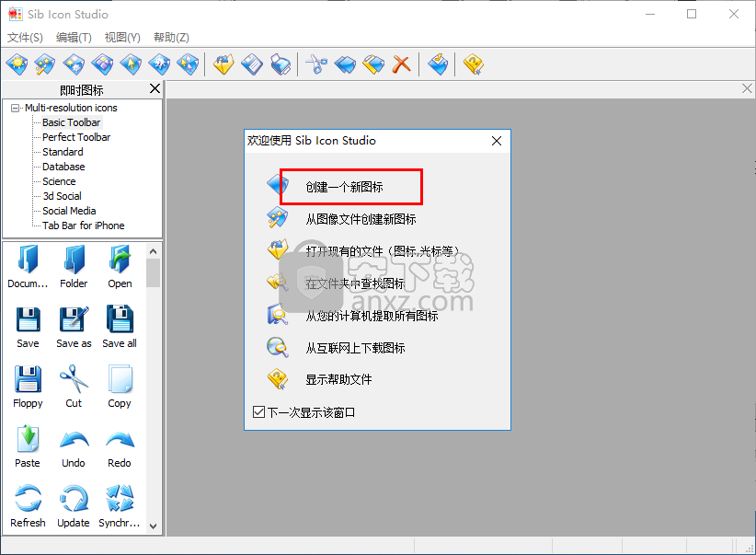Viewport: 756px width, 555px height.
Task: Click the floppy disk save toolbar icon
Action: pos(252,64)
